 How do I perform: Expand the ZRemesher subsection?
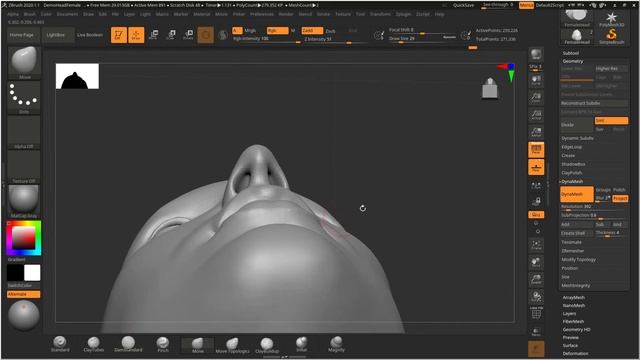click(x=573, y=251)
